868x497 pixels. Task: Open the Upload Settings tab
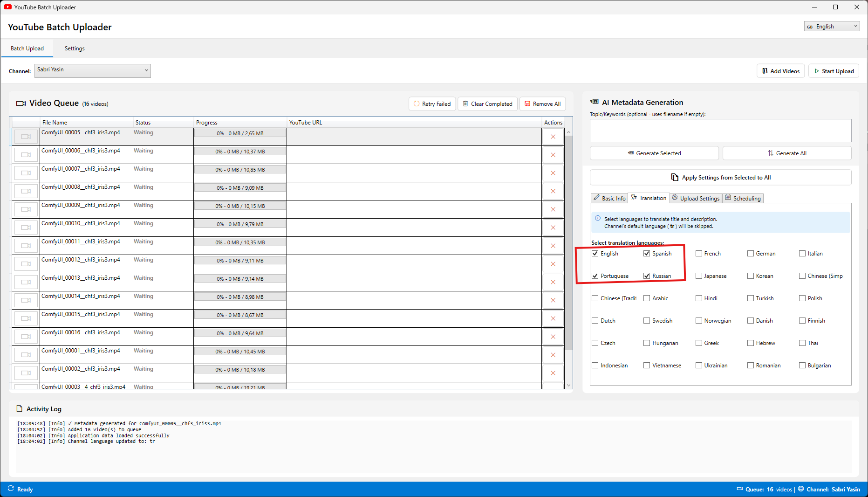[696, 198]
